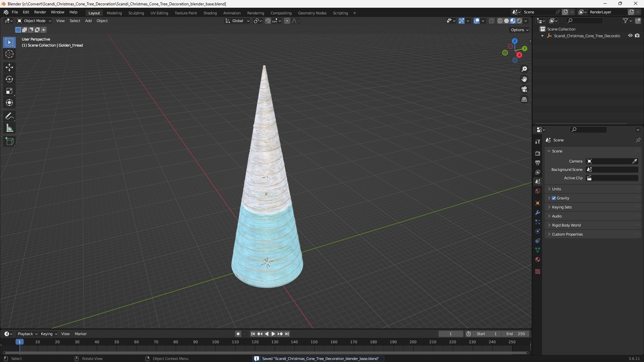The height and width of the screenshot is (362, 644).
Task: Open the Material properties tab icon
Action: 538,259
